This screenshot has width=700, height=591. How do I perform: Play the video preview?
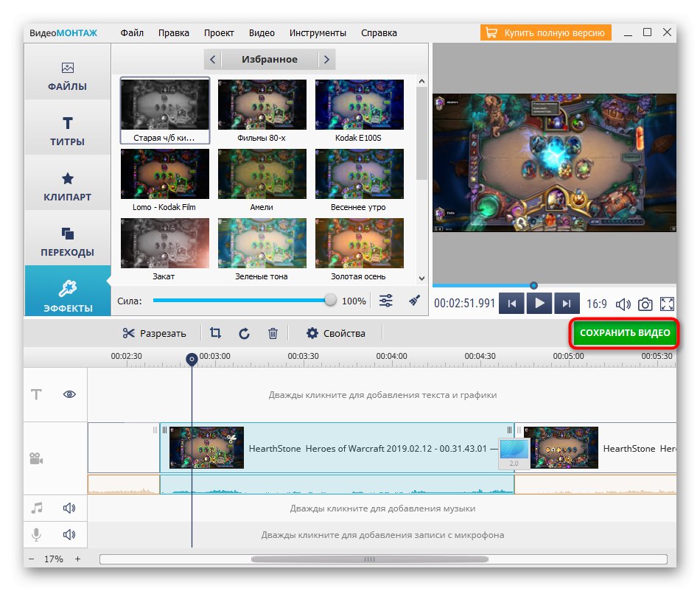pyautogui.click(x=539, y=304)
